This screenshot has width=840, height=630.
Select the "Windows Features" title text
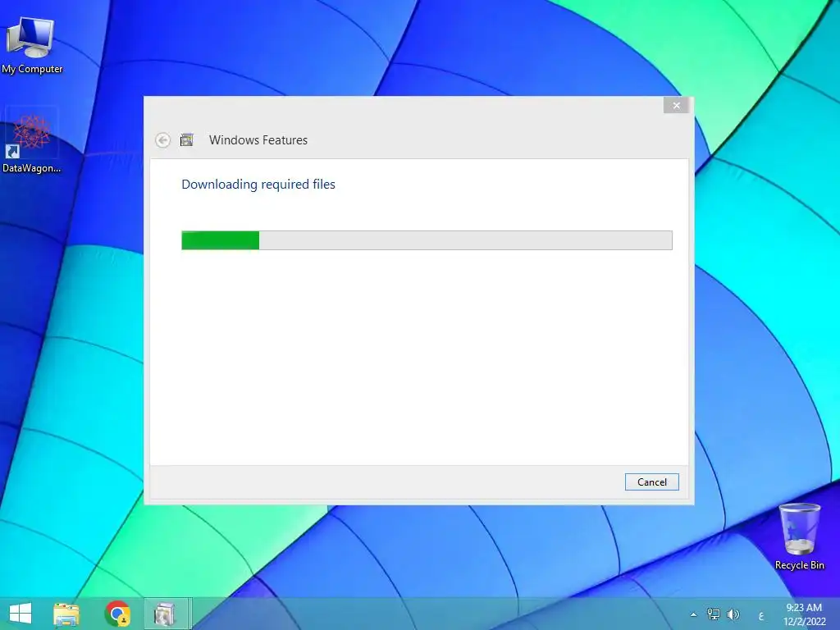[x=258, y=139]
